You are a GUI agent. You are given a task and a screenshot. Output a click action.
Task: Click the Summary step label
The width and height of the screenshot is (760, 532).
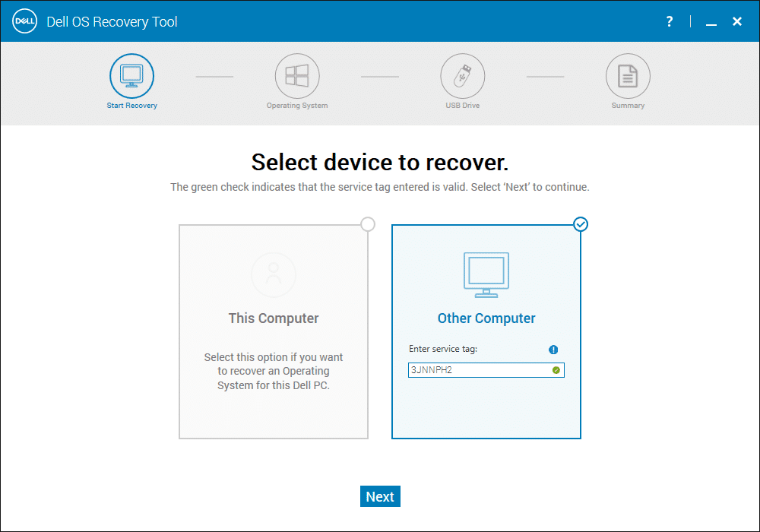[x=628, y=106]
